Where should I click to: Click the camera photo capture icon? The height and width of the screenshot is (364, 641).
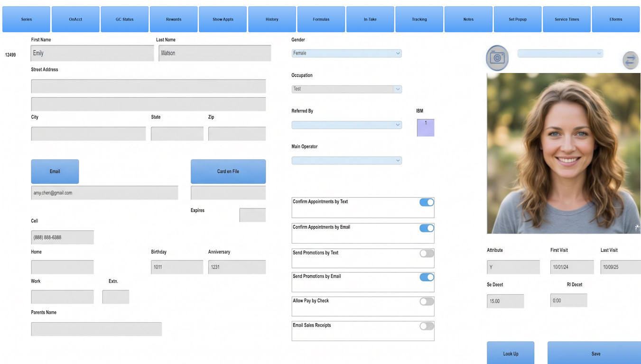(x=497, y=58)
